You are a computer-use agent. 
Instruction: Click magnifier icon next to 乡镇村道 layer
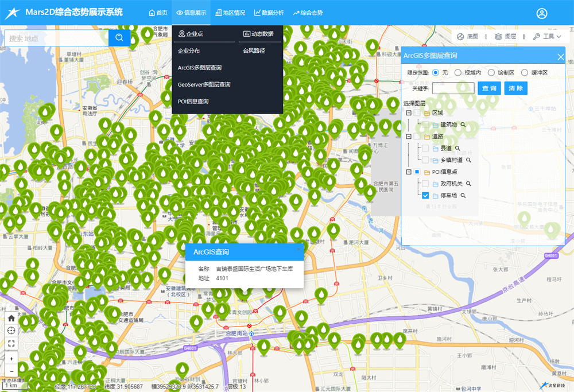click(468, 160)
